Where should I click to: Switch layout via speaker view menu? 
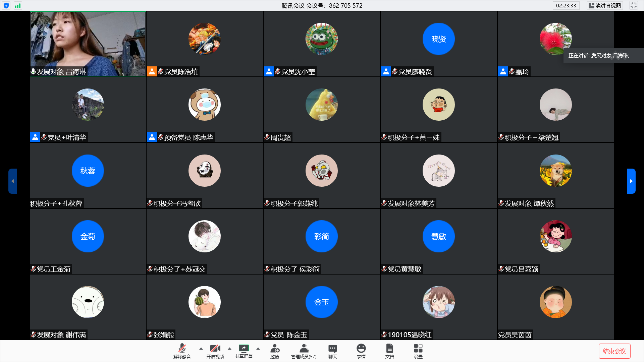pyautogui.click(x=605, y=5)
